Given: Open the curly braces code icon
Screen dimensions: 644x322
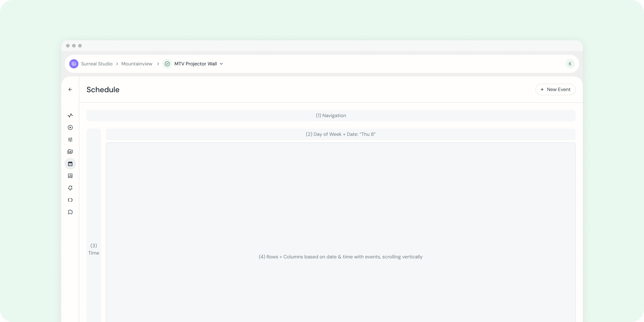Looking at the screenshot, I should pyautogui.click(x=70, y=200).
